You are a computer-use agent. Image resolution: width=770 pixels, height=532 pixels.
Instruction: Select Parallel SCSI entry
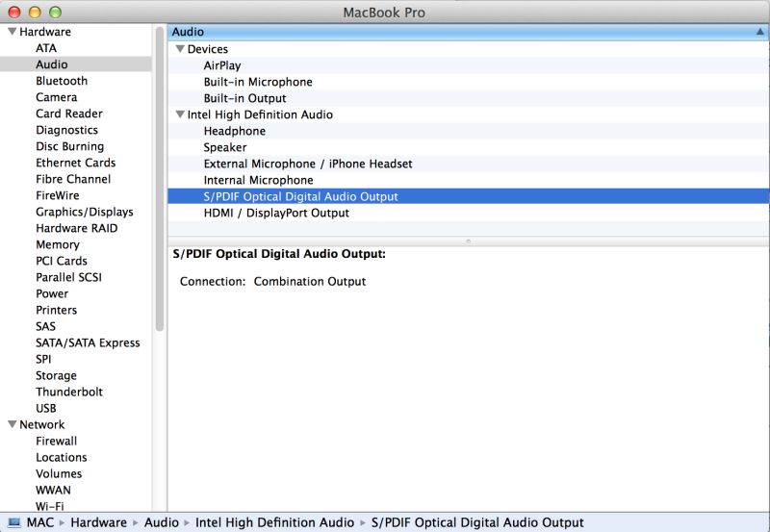pos(68,277)
